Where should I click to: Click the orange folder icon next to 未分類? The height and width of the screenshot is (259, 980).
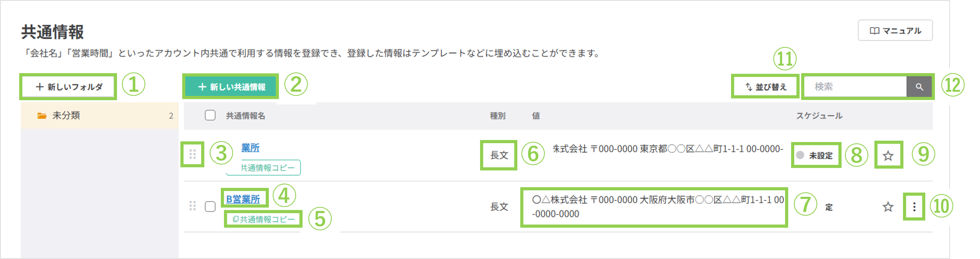point(42,115)
